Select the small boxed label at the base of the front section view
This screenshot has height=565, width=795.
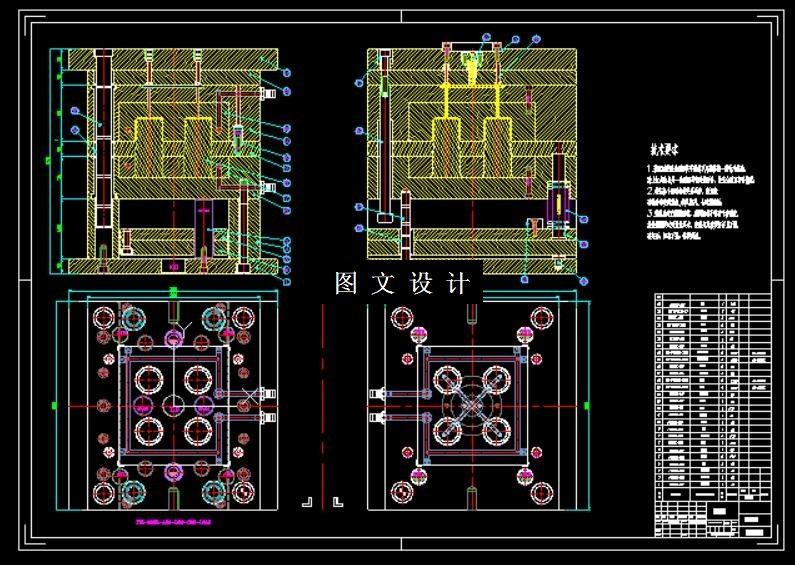click(x=174, y=266)
